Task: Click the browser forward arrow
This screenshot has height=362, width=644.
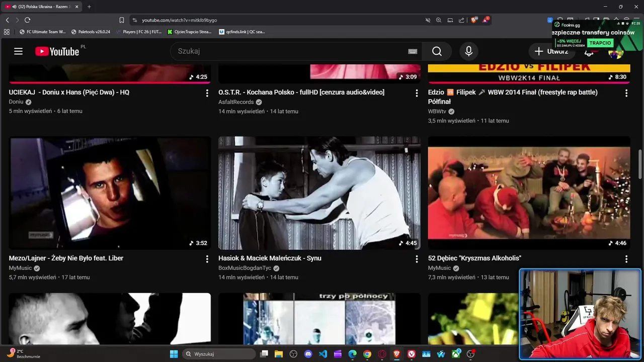Action: point(17,20)
